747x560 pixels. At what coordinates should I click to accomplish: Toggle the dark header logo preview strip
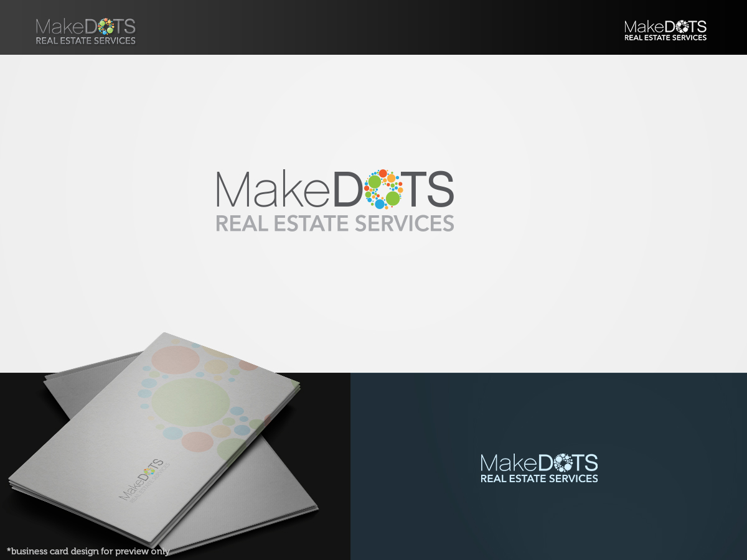tap(374, 27)
